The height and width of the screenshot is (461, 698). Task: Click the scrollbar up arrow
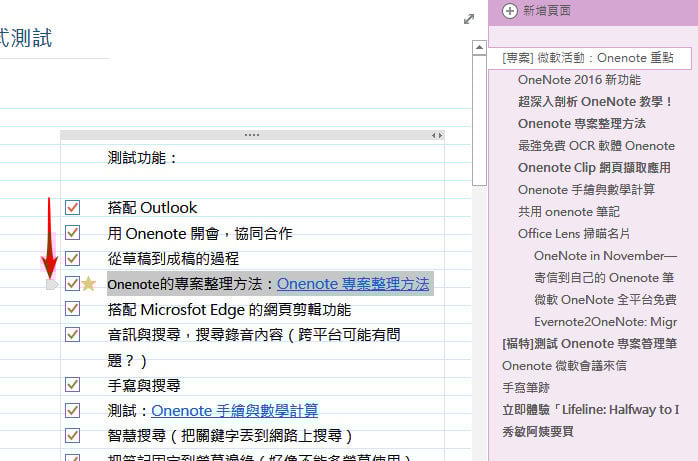click(x=479, y=47)
